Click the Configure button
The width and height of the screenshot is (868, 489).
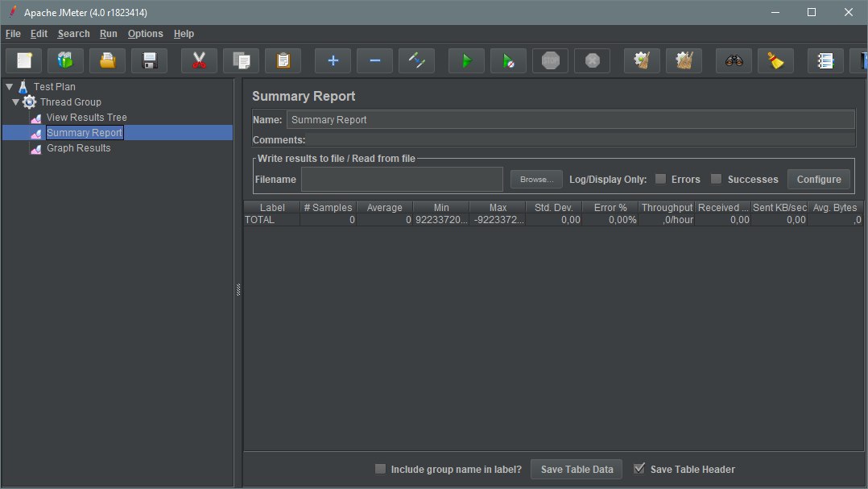click(819, 180)
